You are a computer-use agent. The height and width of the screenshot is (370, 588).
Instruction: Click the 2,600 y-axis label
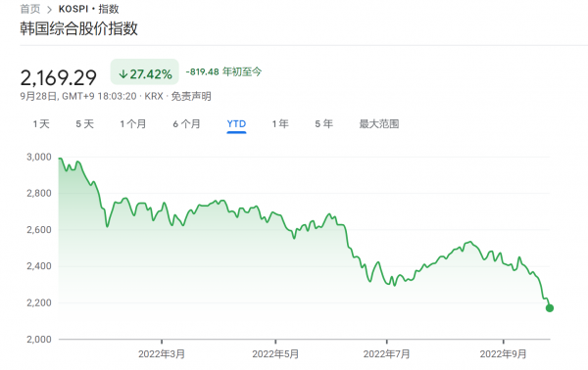[x=39, y=230]
